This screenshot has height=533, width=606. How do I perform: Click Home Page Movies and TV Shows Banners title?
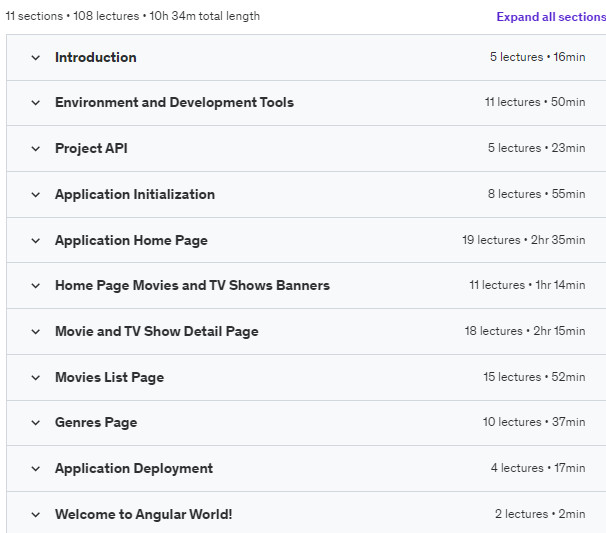[x=192, y=285]
